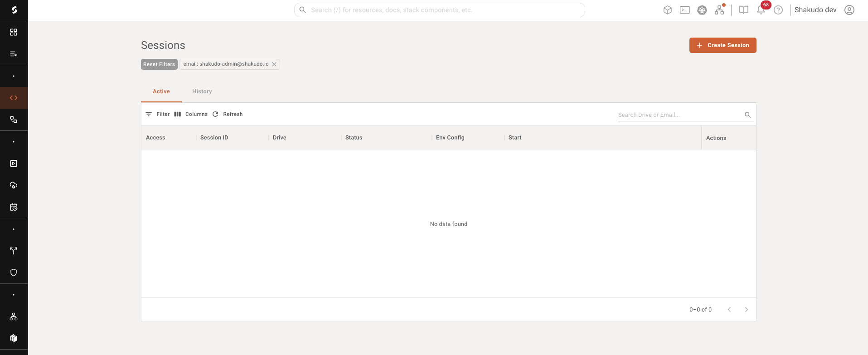This screenshot has height=355, width=868.
Task: Click the Create Session button
Action: click(x=723, y=45)
